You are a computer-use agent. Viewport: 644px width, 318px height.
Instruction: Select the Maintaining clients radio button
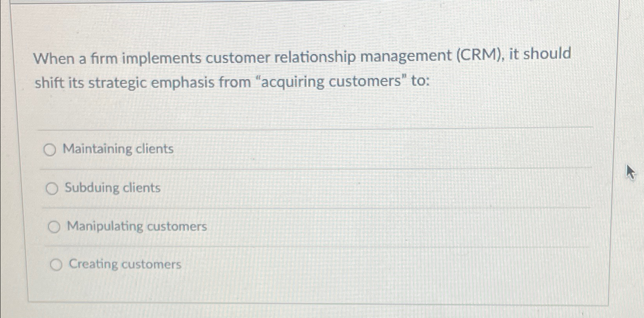coord(50,150)
